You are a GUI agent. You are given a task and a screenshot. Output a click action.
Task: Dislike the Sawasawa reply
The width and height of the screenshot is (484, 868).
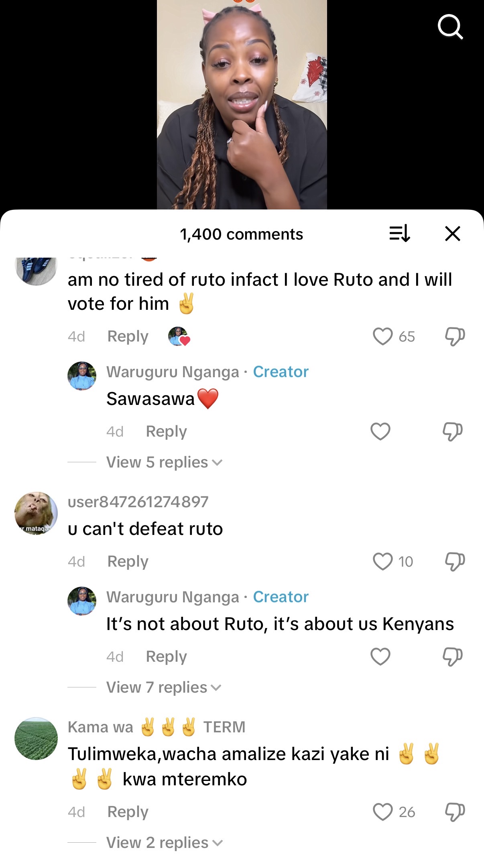coord(452,431)
